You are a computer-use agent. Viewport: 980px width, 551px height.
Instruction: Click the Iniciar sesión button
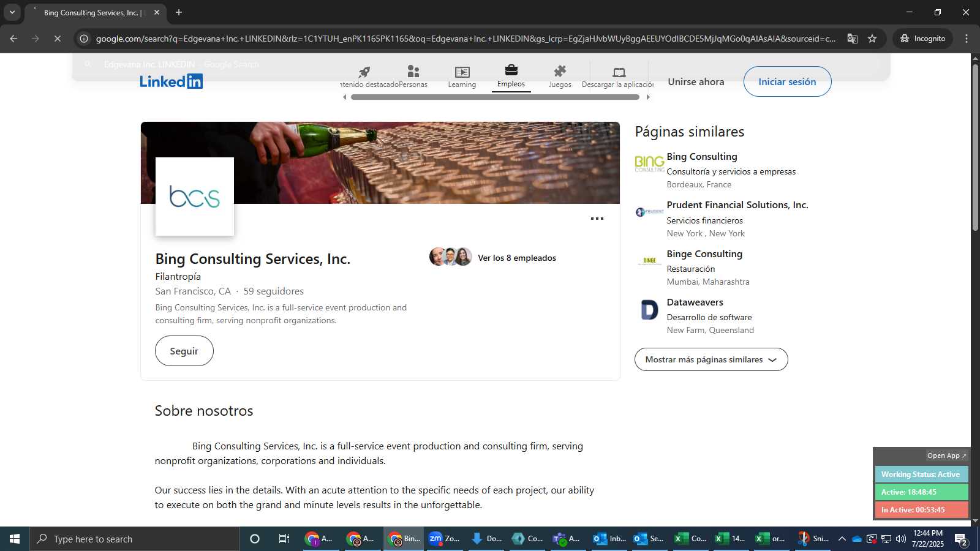(x=787, y=81)
